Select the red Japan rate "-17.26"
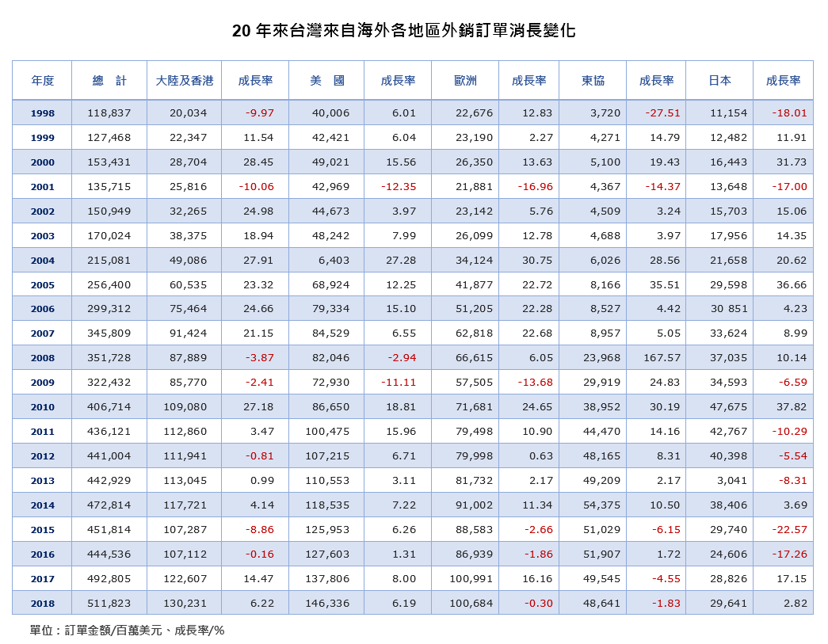Image resolution: width=828 pixels, height=644 pixels. (x=789, y=554)
